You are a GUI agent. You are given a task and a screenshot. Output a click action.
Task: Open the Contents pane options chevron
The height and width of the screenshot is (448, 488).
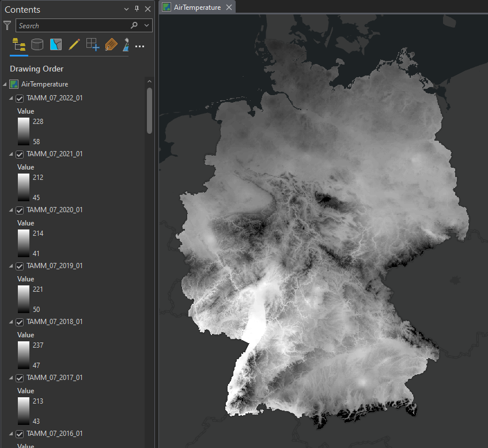point(127,9)
